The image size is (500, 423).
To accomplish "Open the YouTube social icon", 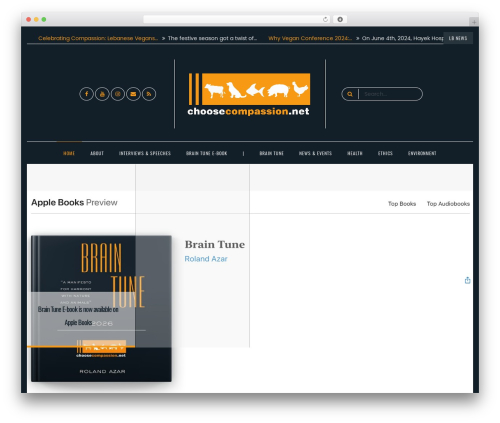I will click(x=102, y=94).
